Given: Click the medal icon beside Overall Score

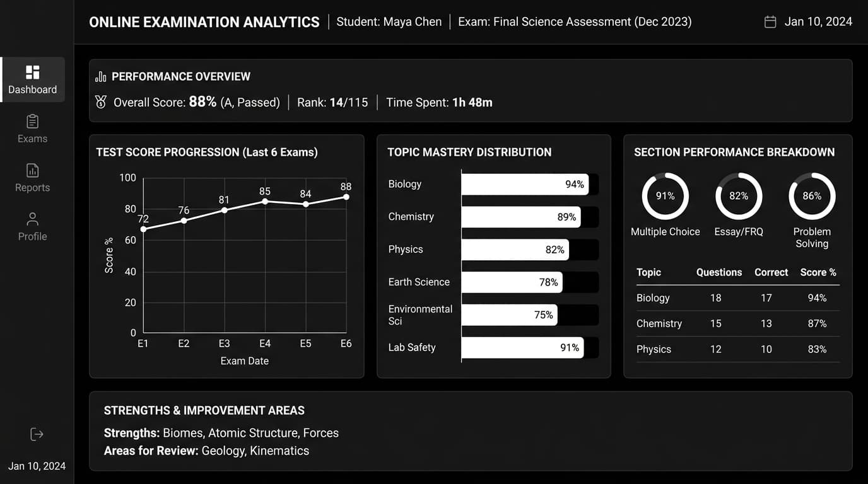Looking at the screenshot, I should pos(101,102).
